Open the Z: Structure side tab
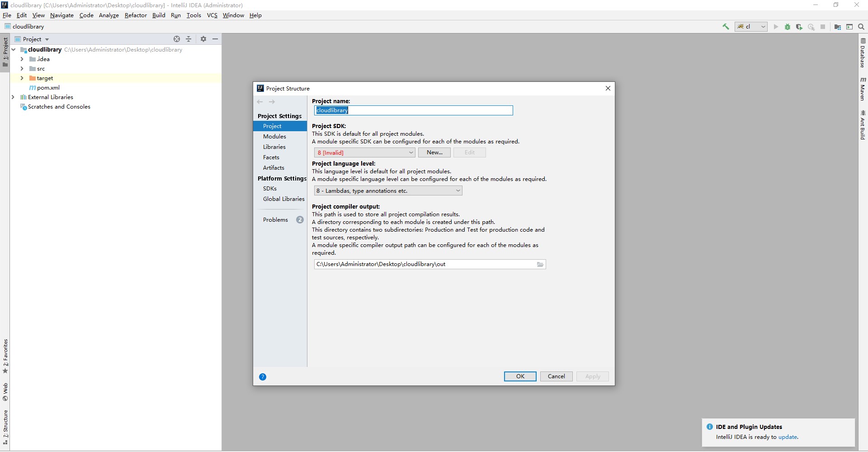868x452 pixels. coord(5,428)
